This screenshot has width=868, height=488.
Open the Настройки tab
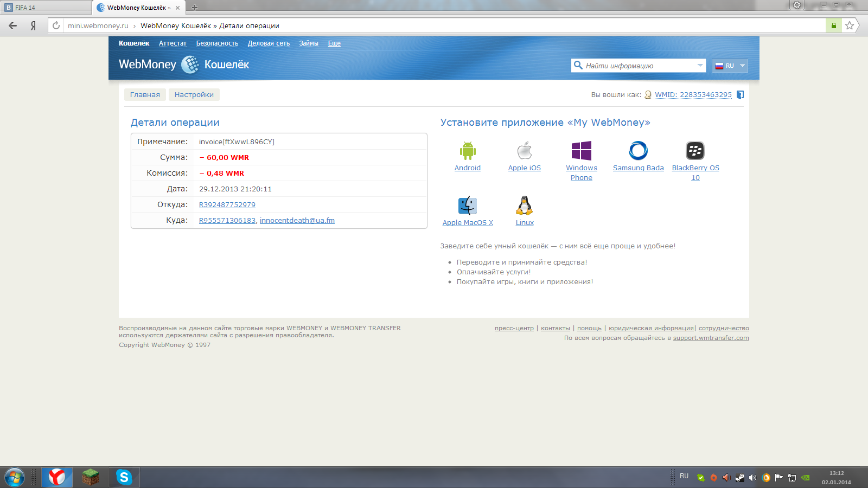(x=194, y=95)
